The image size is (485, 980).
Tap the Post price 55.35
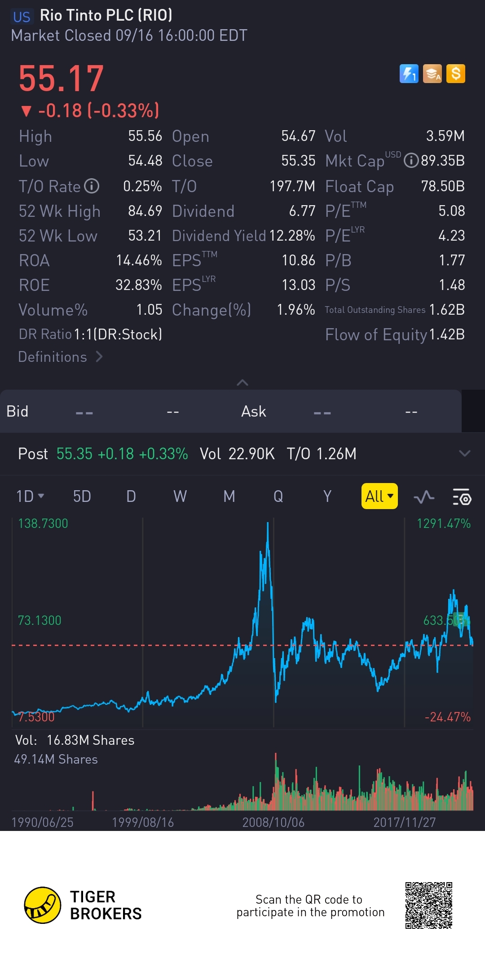pos(75,454)
